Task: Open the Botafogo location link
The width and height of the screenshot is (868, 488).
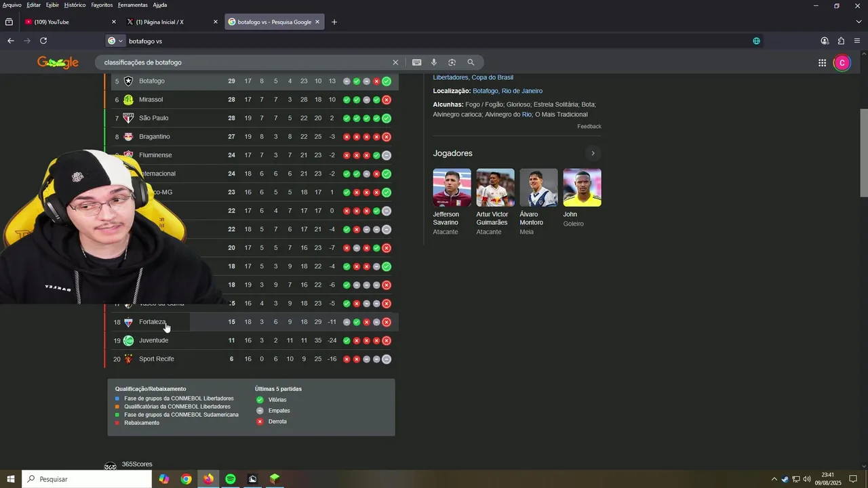Action: click(x=485, y=91)
